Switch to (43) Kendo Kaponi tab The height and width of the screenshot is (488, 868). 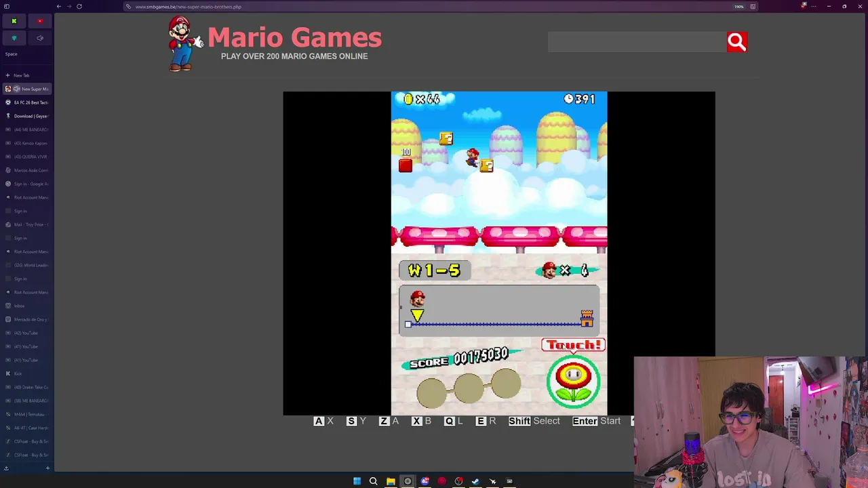coord(26,143)
